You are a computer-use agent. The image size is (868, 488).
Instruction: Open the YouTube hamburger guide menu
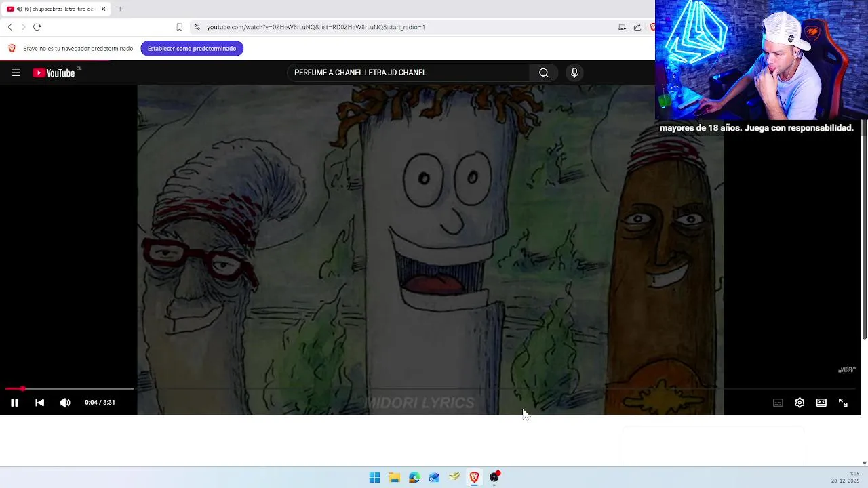tap(16, 73)
